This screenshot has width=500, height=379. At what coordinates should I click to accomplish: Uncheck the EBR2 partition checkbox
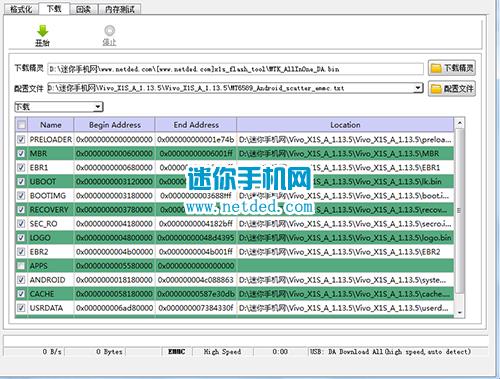tap(21, 252)
